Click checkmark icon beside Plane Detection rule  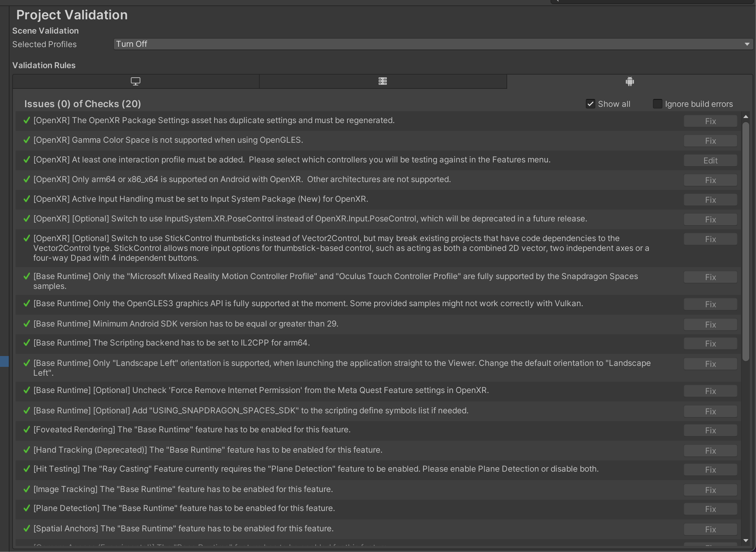pos(26,508)
